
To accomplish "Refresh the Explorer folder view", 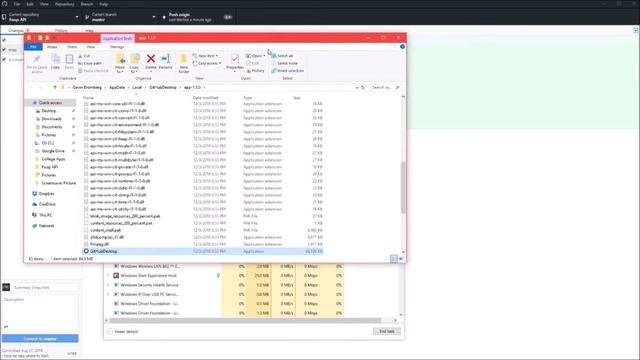I will 362,87.
